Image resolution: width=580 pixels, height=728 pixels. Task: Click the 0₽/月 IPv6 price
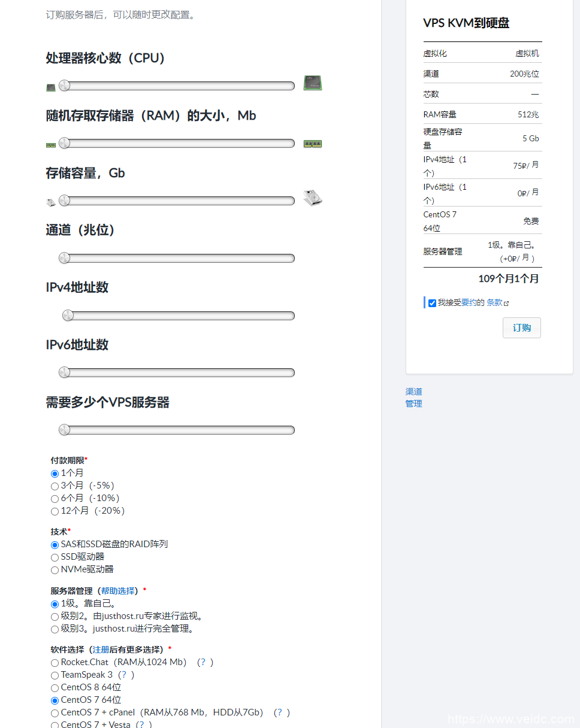coord(528,193)
